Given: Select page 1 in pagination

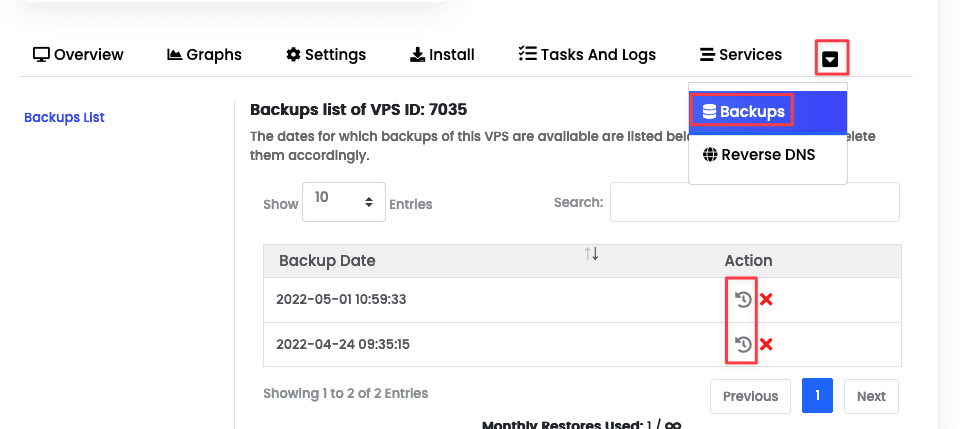Looking at the screenshot, I should [817, 396].
